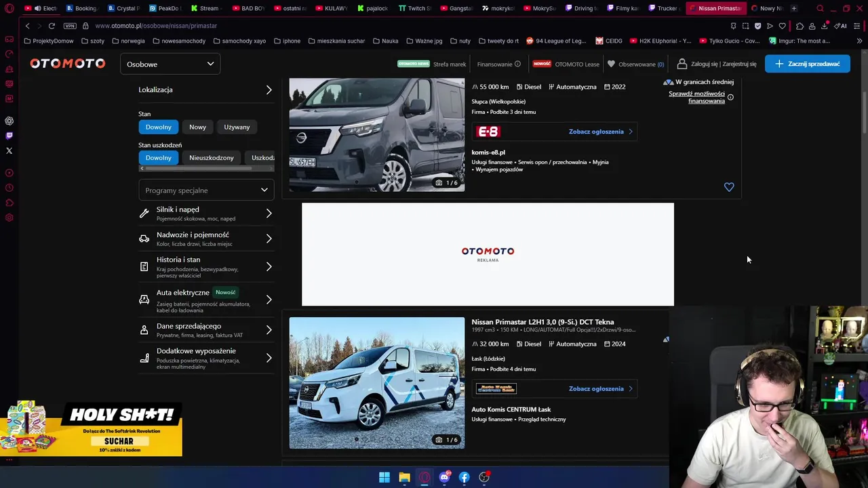Open the norwegia bookmark folder
The width and height of the screenshot is (868, 488).
click(x=129, y=41)
